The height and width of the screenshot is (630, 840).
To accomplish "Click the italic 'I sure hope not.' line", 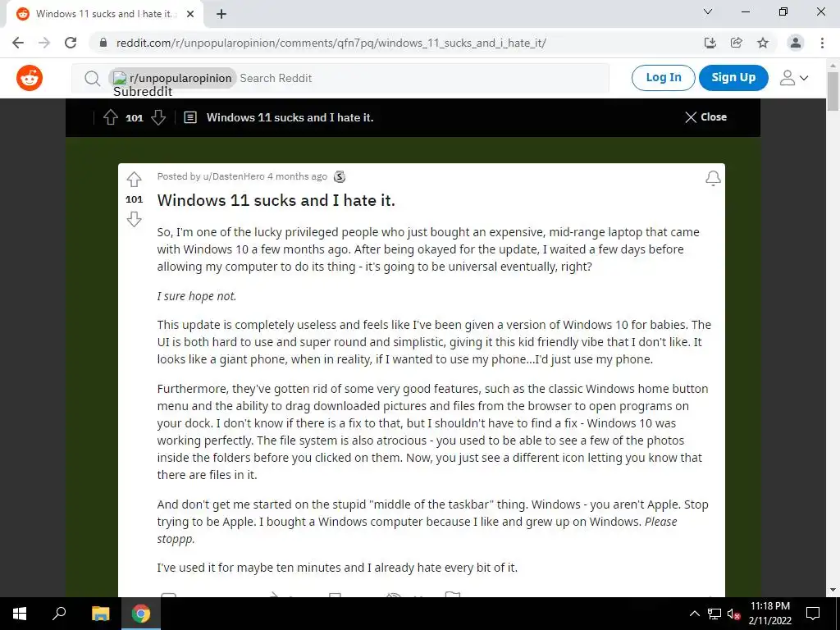I will click(x=197, y=295).
